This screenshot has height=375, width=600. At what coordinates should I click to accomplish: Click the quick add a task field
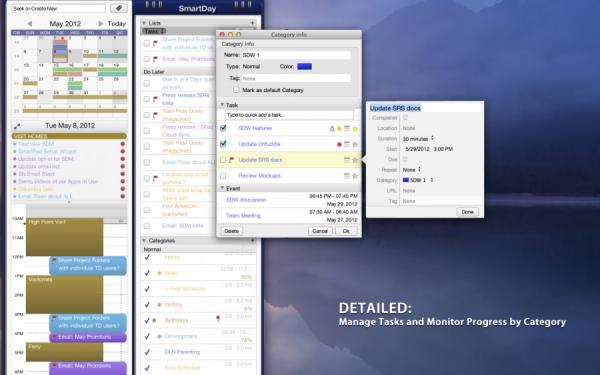pos(289,115)
